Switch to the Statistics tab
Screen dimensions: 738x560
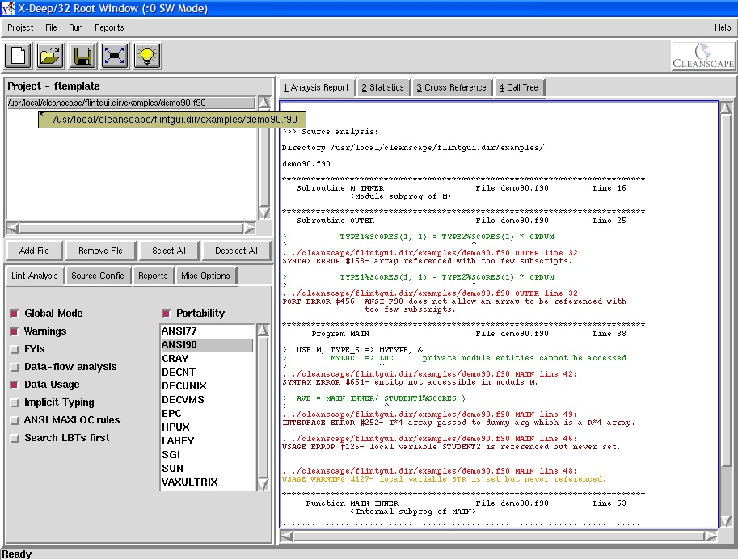[x=382, y=87]
